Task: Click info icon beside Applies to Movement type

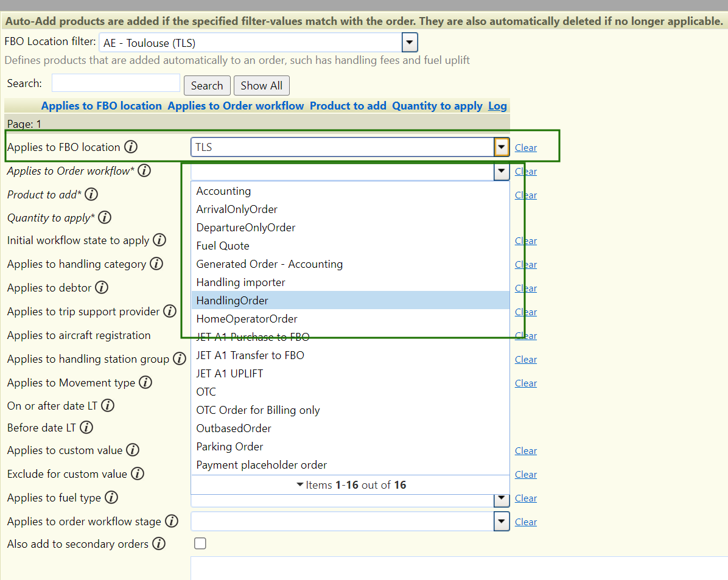Action: [145, 383]
